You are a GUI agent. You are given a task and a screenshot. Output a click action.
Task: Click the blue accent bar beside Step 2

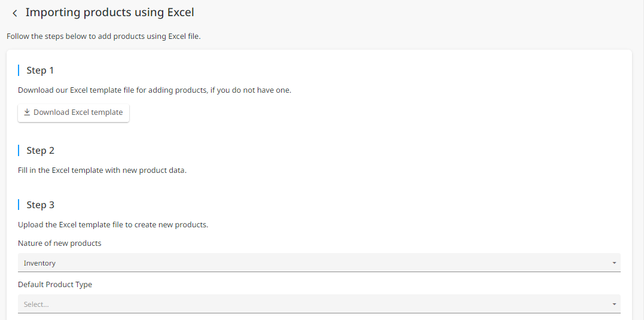pos(19,150)
